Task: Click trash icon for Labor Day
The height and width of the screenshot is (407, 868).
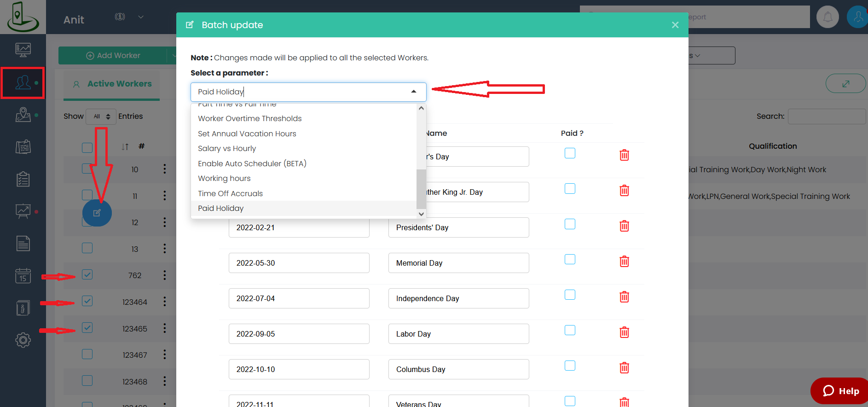Action: [624, 332]
